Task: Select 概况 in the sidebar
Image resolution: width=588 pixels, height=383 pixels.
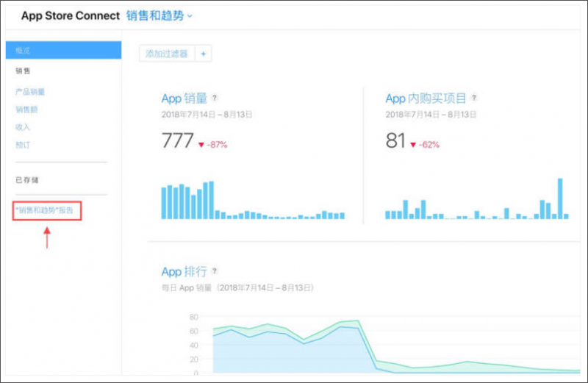Action: [63, 50]
